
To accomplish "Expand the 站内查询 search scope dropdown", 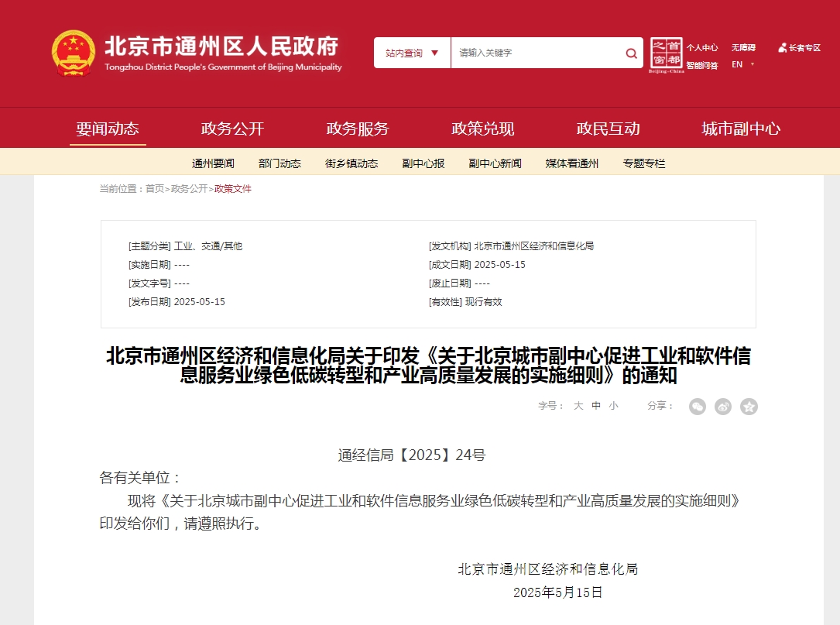I will (412, 53).
